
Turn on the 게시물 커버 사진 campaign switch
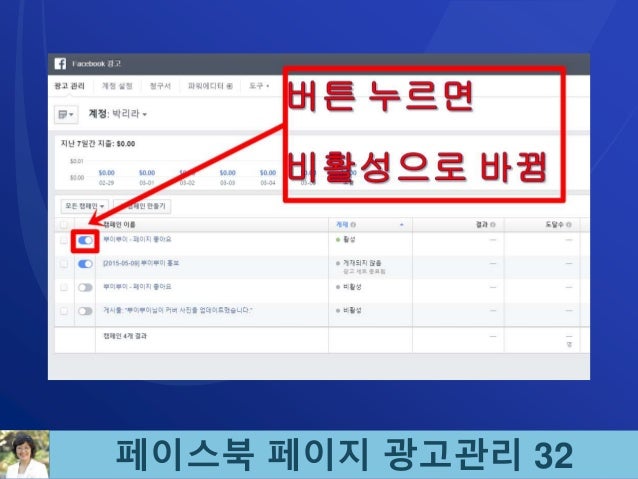point(85,311)
